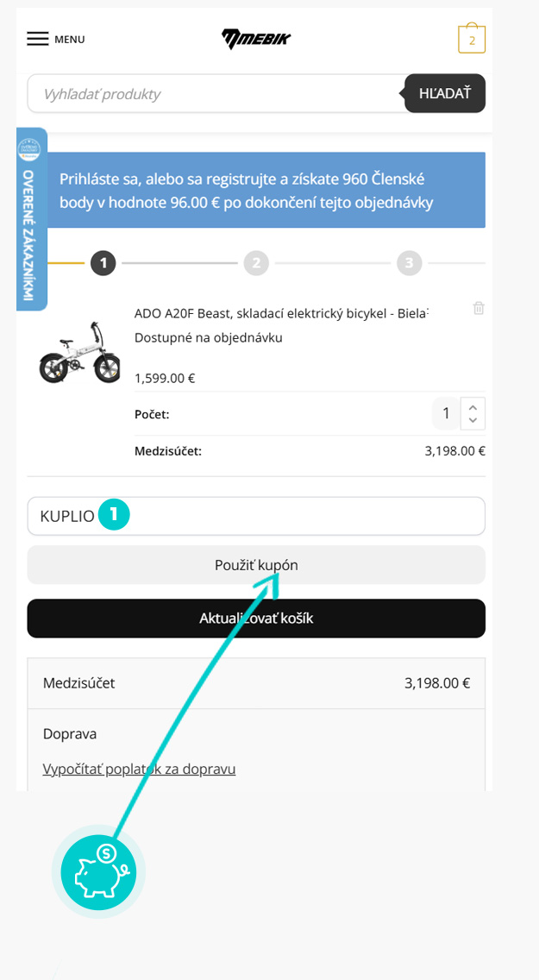The image size is (539, 980).
Task: Select checkout step 1 circle
Action: [103, 264]
